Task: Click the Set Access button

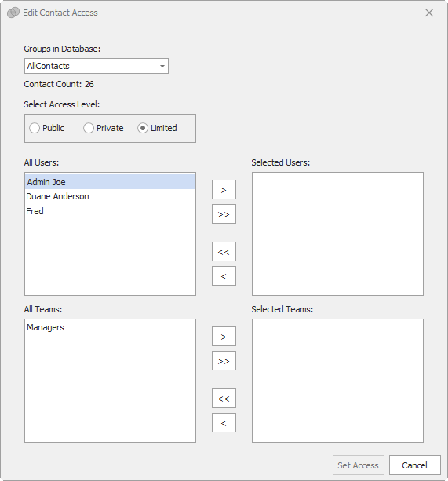Action: pos(358,465)
